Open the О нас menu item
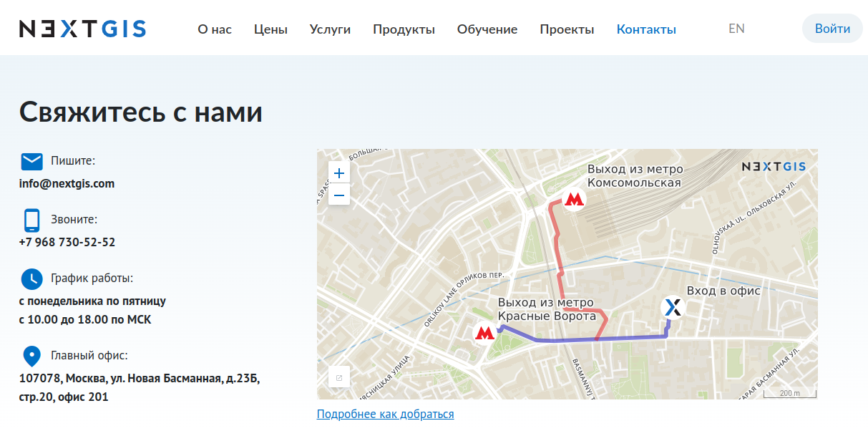This screenshot has width=868, height=441. (215, 29)
